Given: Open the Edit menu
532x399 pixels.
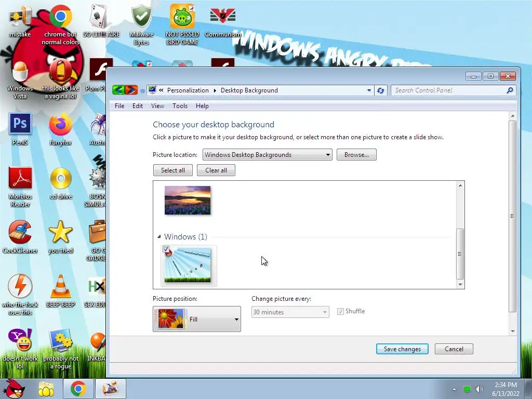Looking at the screenshot, I should click(137, 106).
